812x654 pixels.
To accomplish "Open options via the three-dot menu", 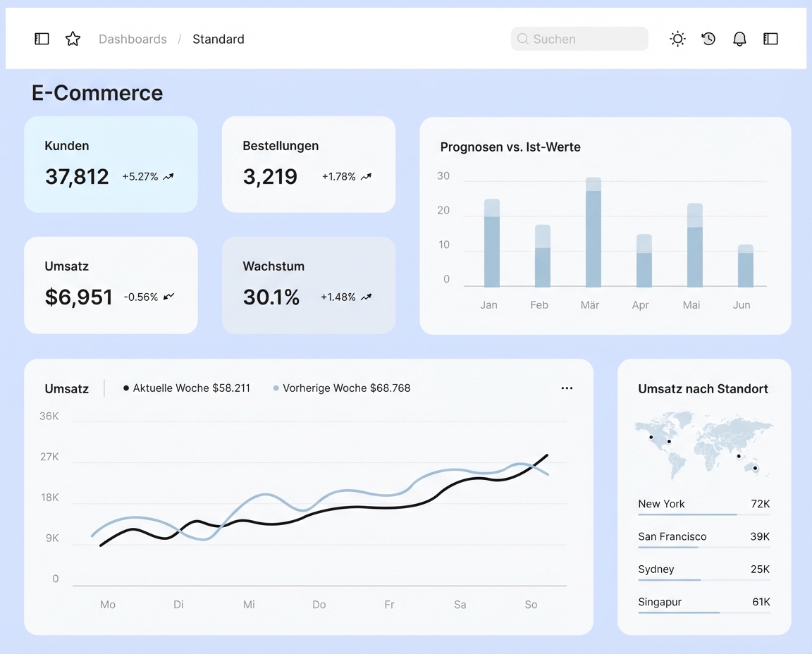I will [x=567, y=388].
